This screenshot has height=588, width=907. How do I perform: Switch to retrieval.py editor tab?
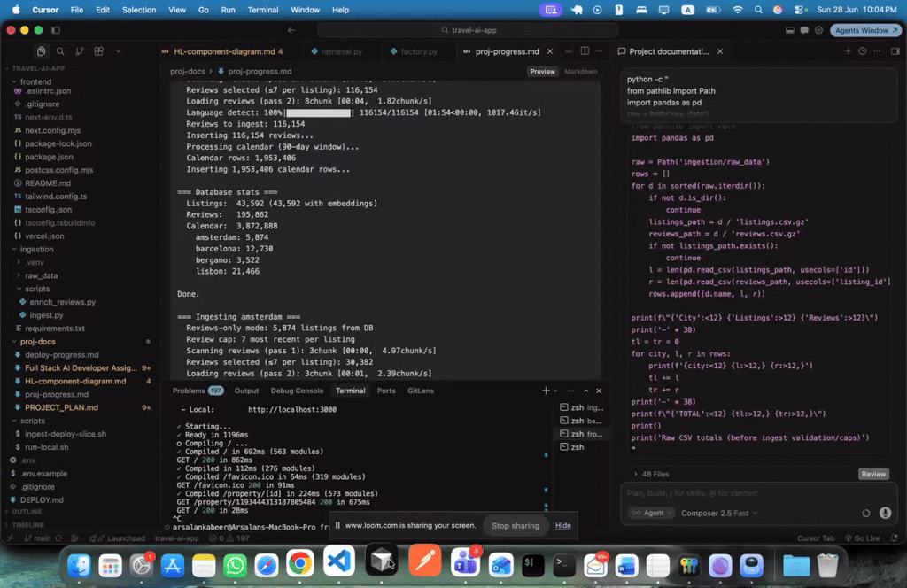(x=341, y=51)
